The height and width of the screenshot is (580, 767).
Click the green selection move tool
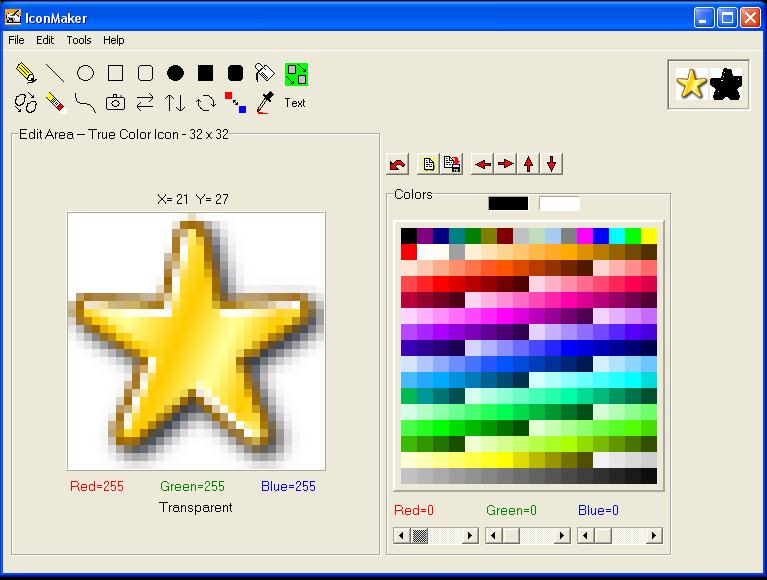point(296,74)
